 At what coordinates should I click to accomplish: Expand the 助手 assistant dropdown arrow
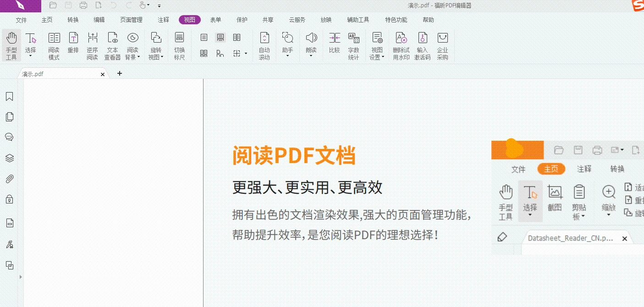[287, 56]
